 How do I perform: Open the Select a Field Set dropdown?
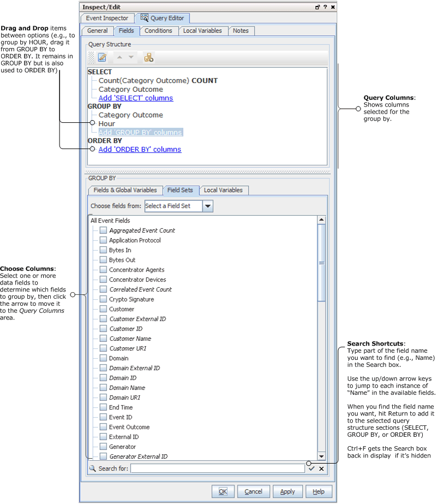(208, 206)
